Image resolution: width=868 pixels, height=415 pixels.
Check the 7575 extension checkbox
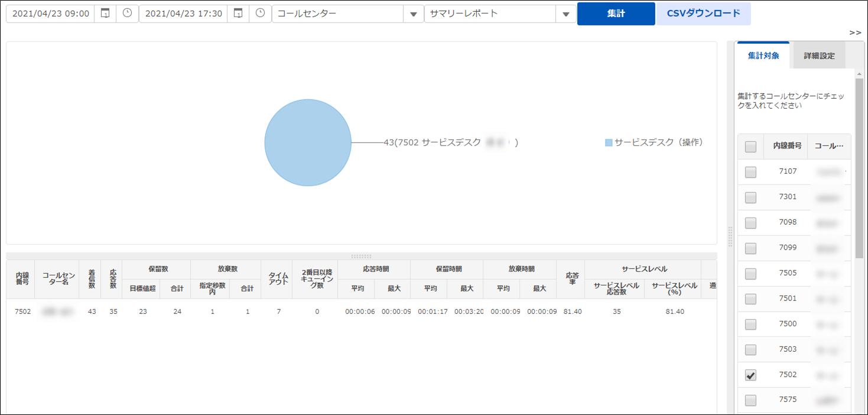750,400
